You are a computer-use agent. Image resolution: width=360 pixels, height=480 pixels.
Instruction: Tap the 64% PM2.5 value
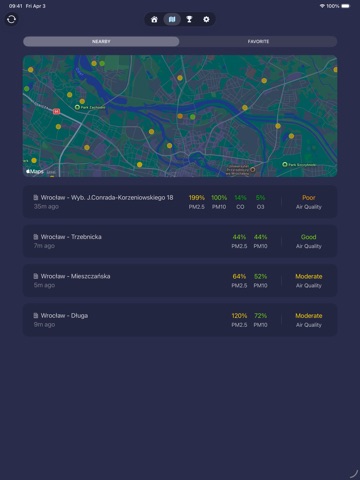[x=239, y=276]
